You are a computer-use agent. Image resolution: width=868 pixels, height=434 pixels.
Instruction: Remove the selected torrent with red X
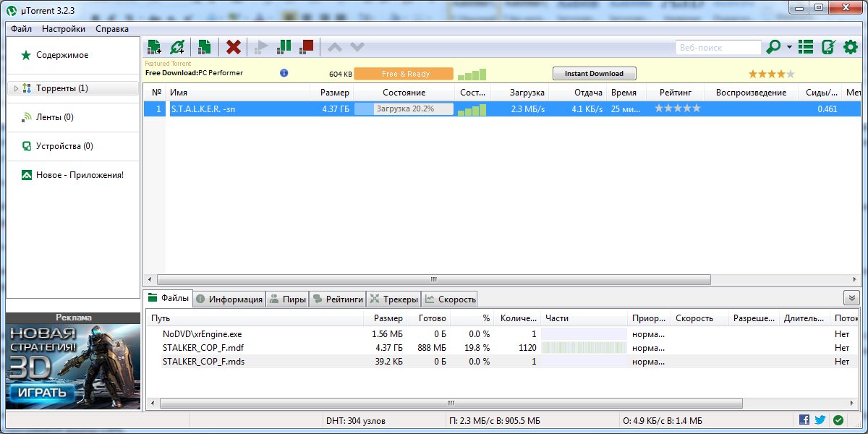point(233,47)
